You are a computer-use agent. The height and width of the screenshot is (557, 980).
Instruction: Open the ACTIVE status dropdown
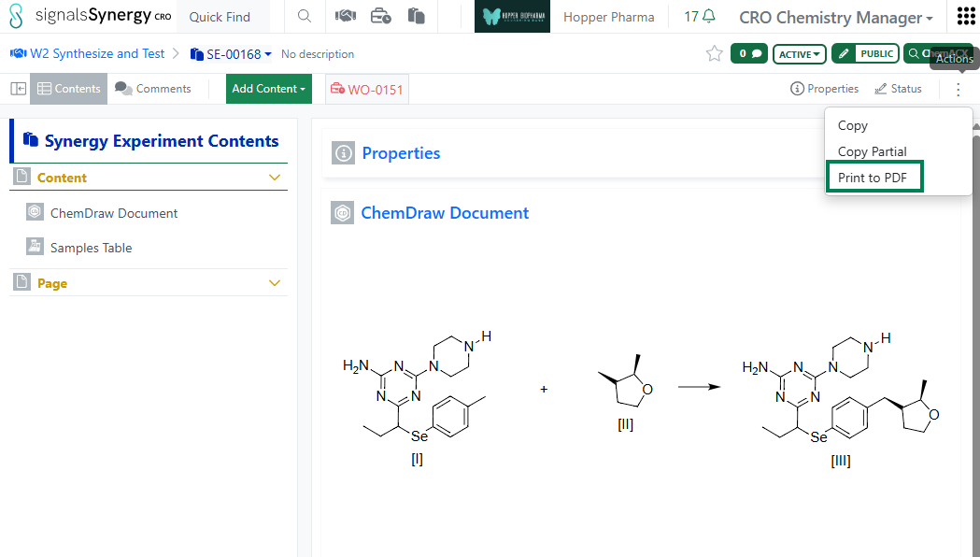tap(800, 54)
